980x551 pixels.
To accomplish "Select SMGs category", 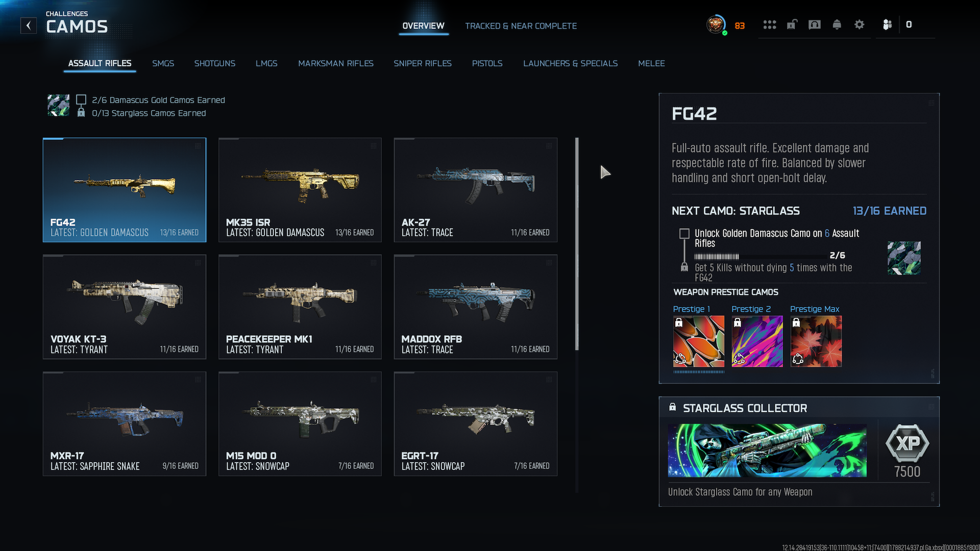I will (163, 63).
